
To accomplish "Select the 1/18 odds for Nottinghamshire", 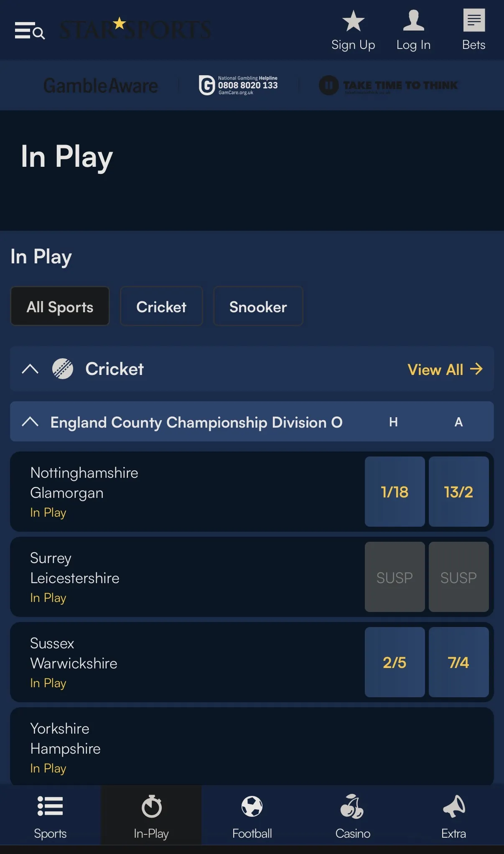I will [394, 492].
